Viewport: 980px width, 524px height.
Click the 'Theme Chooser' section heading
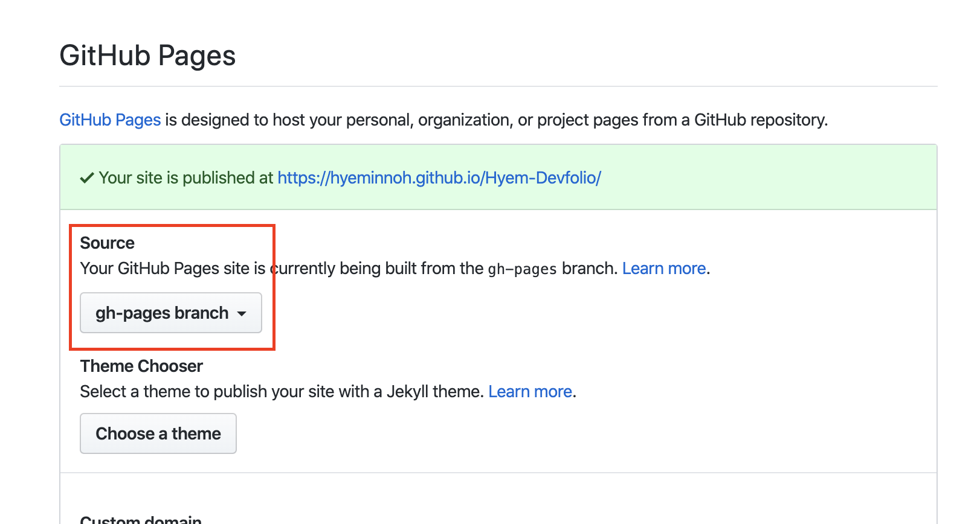[x=141, y=366]
